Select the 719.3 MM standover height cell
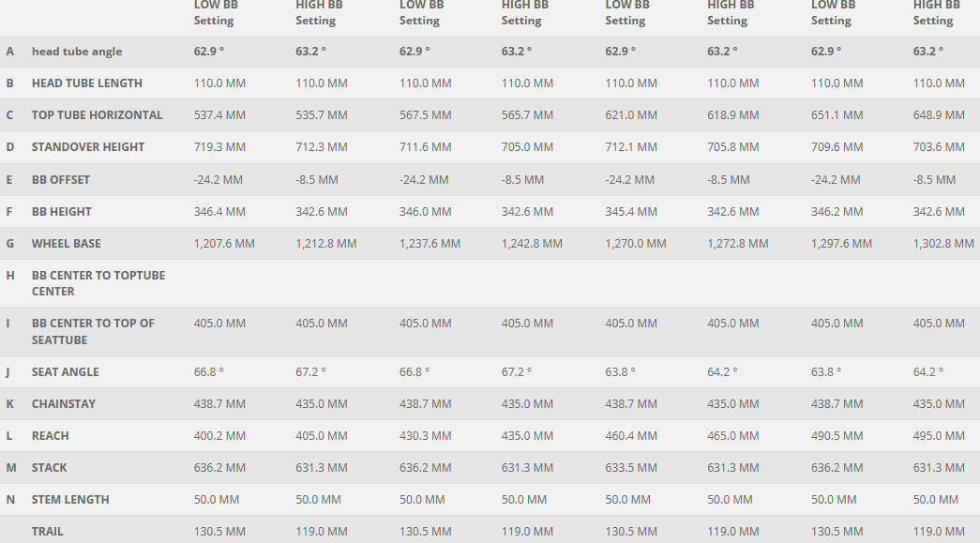 click(219, 147)
